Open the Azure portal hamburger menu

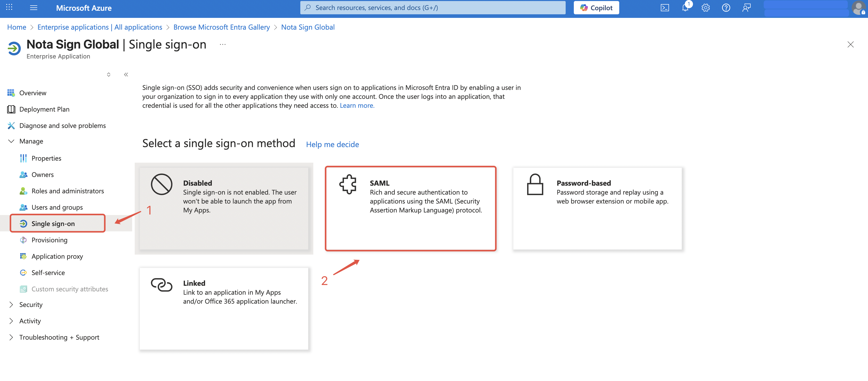click(34, 8)
